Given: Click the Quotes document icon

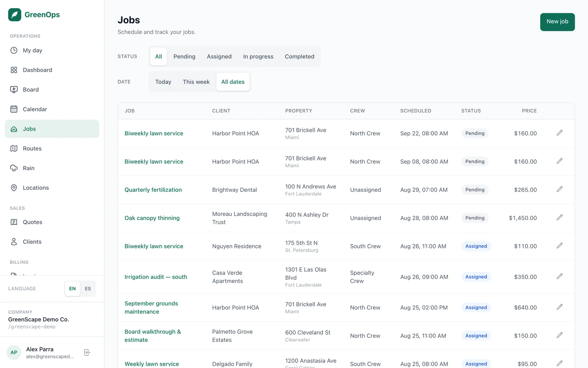Looking at the screenshot, I should 14,222.
